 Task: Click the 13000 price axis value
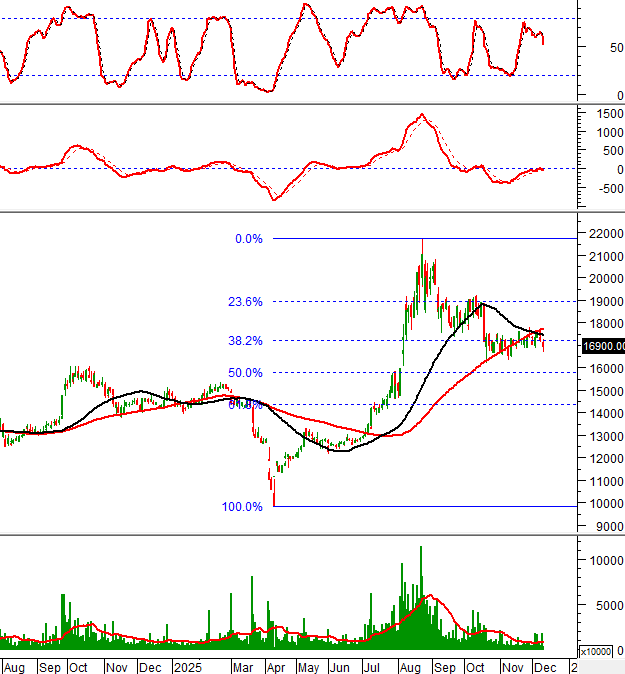click(599, 437)
